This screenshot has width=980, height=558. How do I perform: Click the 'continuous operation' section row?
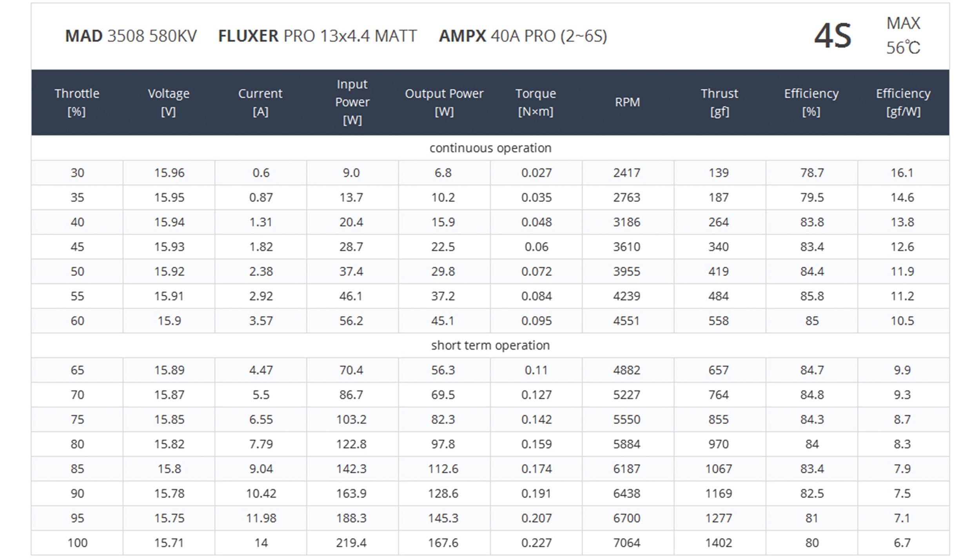click(490, 148)
